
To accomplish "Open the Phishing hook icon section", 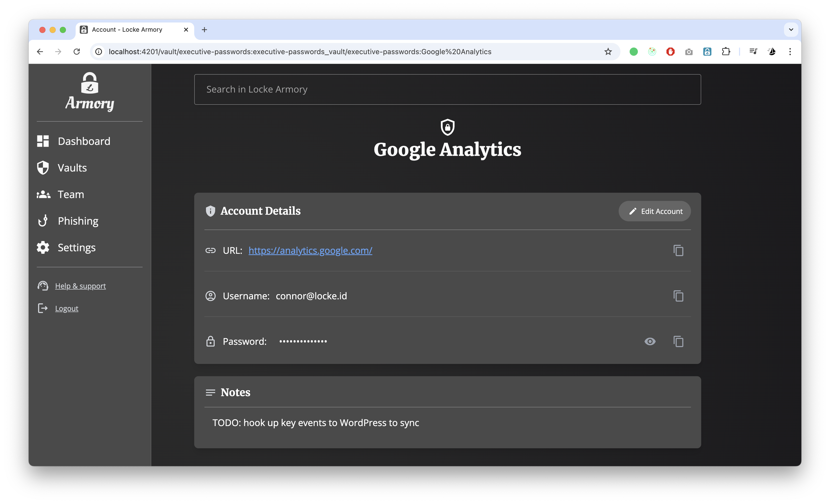I will [x=68, y=221].
